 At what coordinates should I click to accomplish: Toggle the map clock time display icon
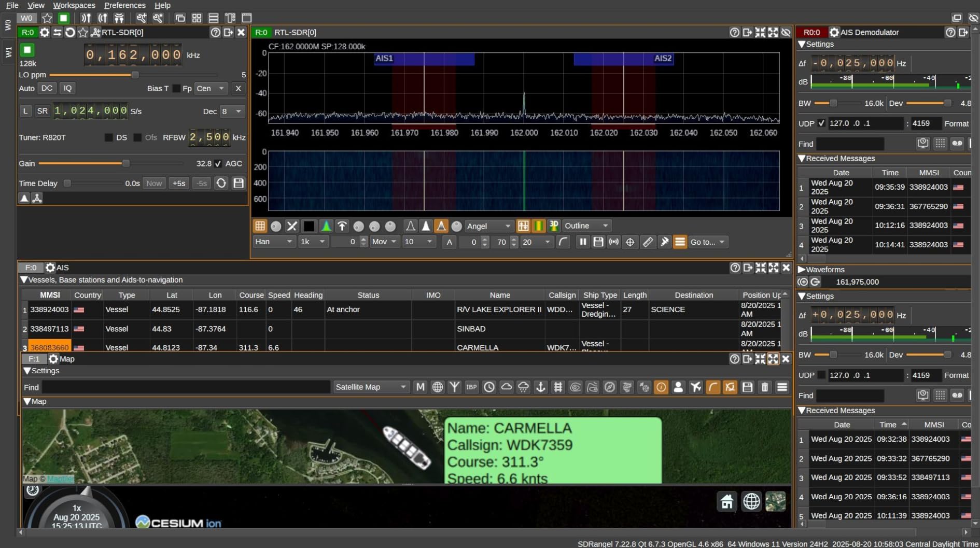click(x=489, y=387)
